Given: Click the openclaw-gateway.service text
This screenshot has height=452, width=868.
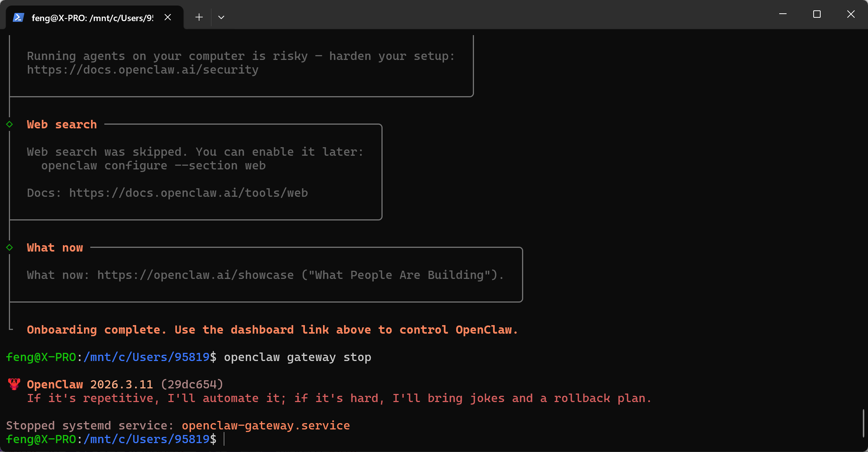Looking at the screenshot, I should pyautogui.click(x=266, y=426).
